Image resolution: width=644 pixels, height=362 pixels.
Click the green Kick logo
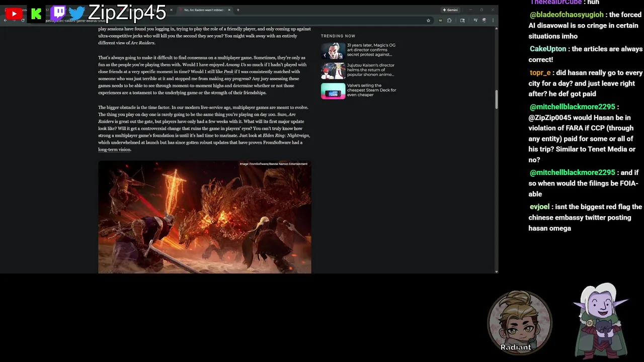(36, 14)
